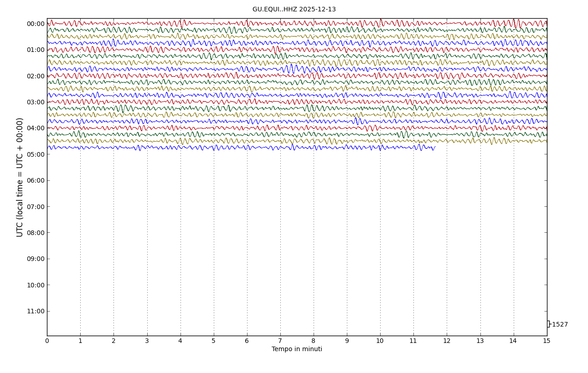Select the 01:00 hour tick label
Viewport: 588px width, 373px height.
click(36, 50)
